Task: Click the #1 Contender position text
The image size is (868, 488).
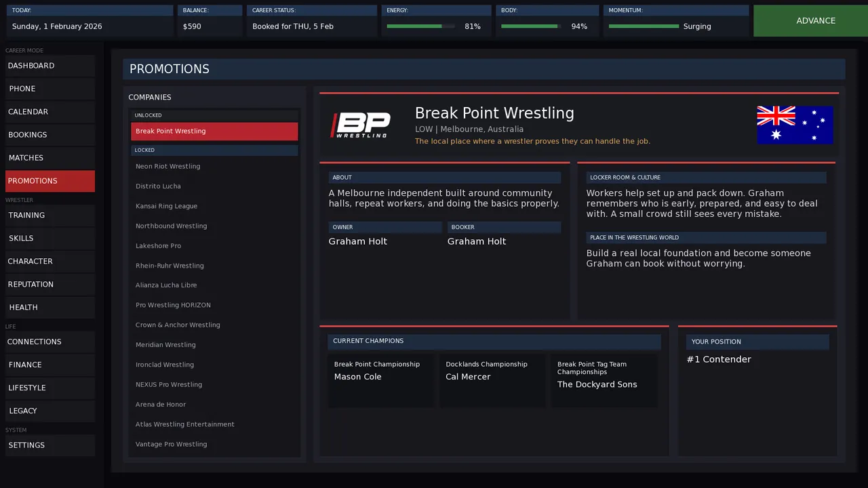Action: 719,360
